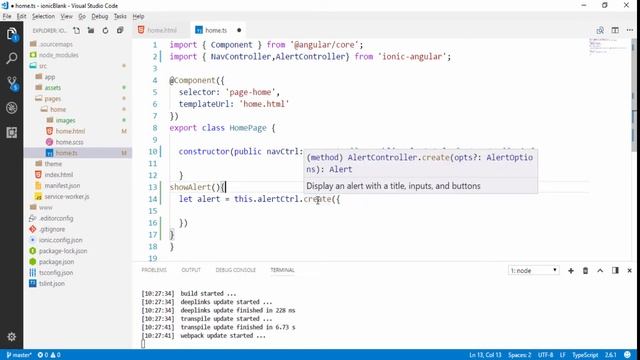Expand the www folder

78,207
